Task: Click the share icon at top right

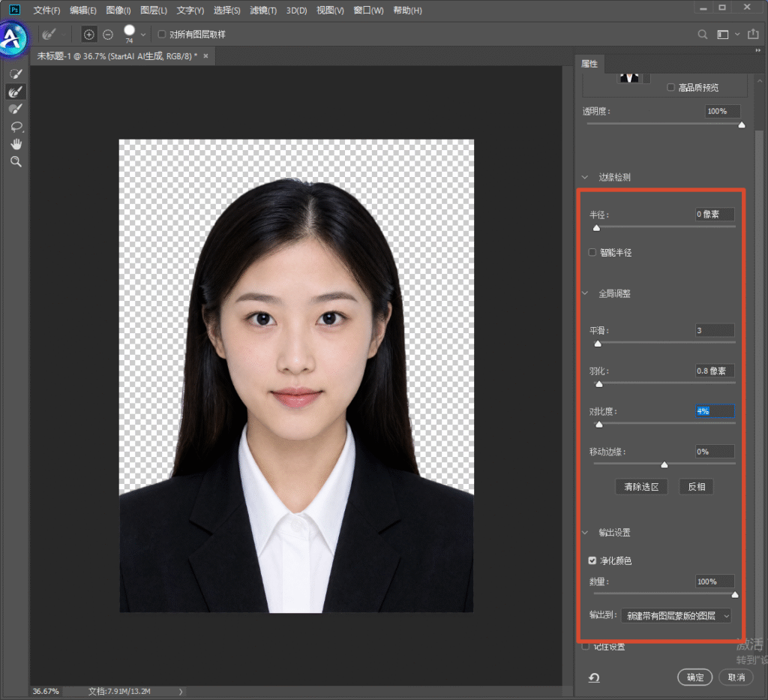Action: tap(753, 34)
